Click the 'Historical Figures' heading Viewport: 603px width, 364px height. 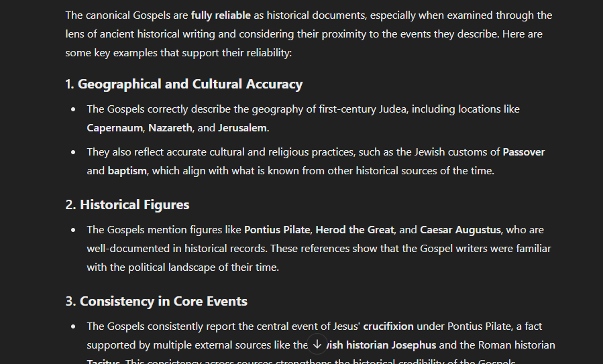(135, 204)
